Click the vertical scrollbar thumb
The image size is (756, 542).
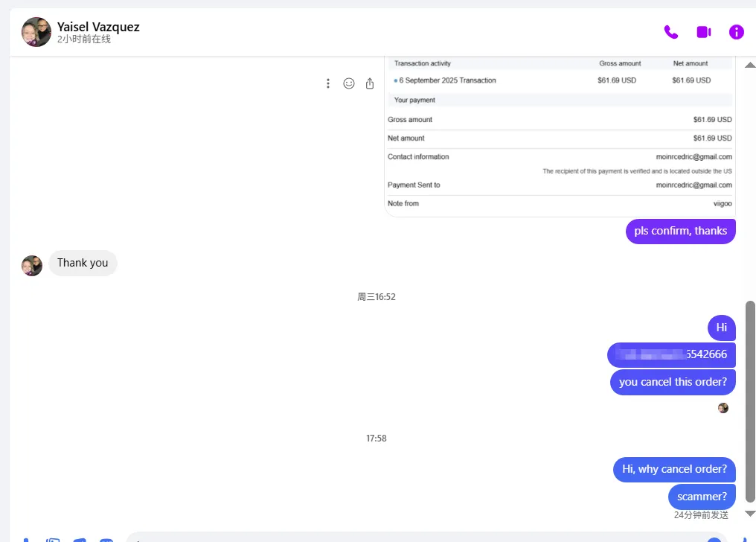coord(750,402)
